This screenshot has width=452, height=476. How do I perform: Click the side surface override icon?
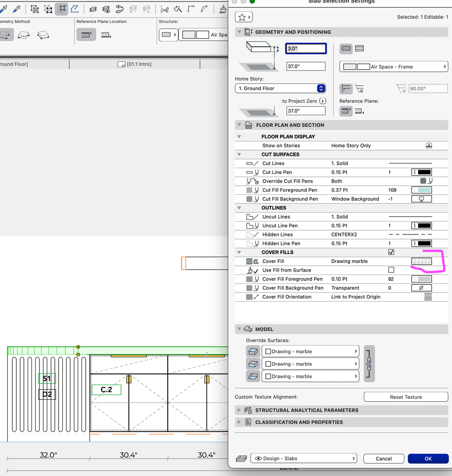[x=253, y=364]
